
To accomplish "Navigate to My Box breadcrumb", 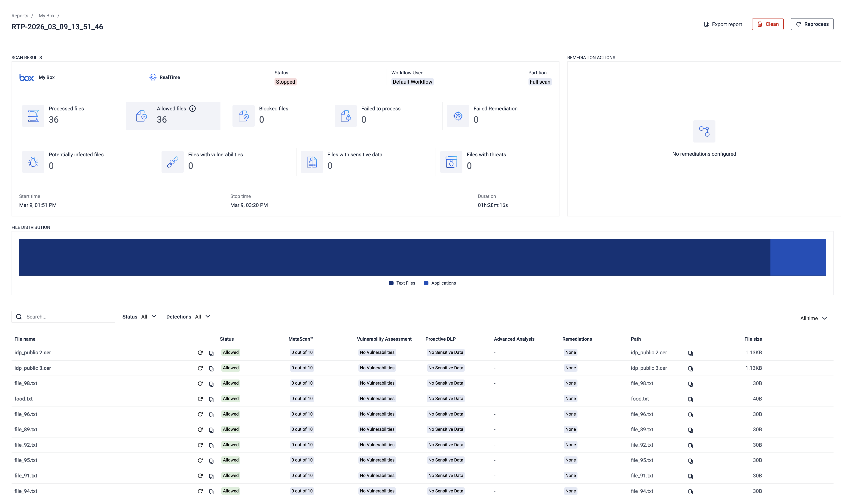I will [46, 16].
